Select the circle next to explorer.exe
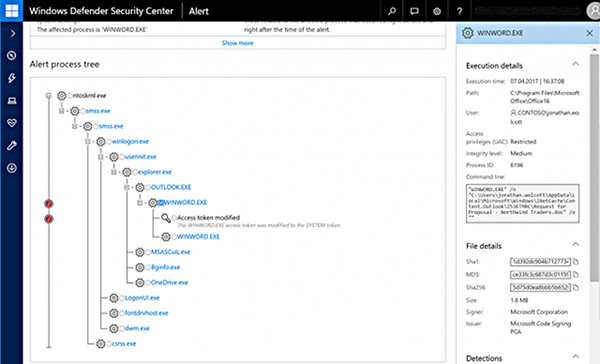 (135, 172)
